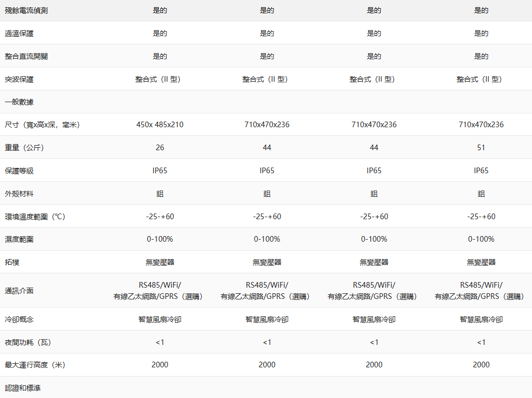Click the weight value 26
532x398 pixels.
pyautogui.click(x=159, y=148)
